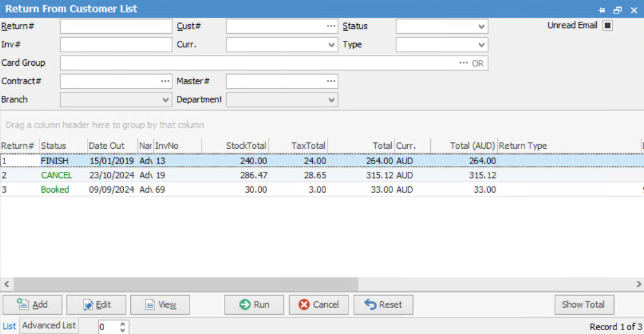Toggle the OR option in Card Group
This screenshot has height=334, width=644.
pos(478,63)
